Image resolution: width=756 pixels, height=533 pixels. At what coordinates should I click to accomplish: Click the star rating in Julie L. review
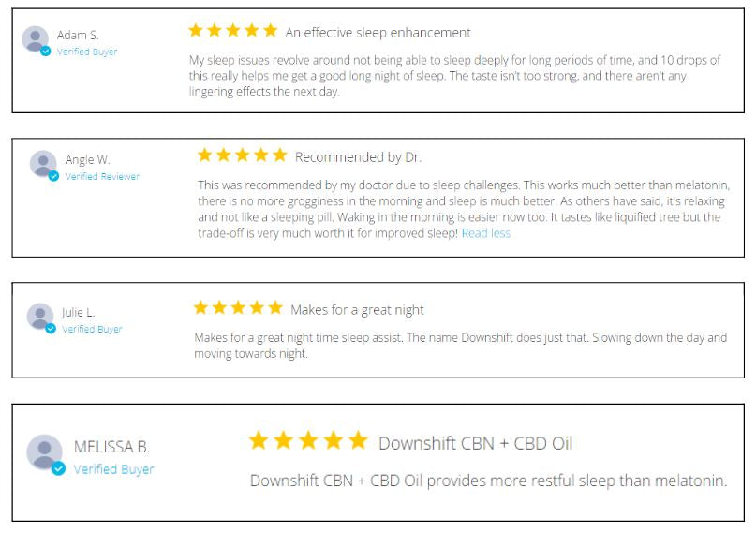pos(238,307)
